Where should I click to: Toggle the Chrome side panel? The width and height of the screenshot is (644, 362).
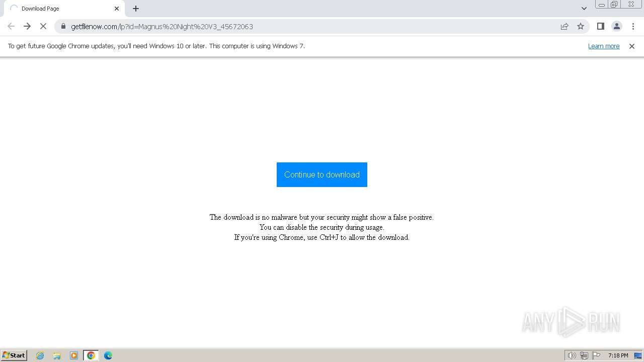pos(600,26)
